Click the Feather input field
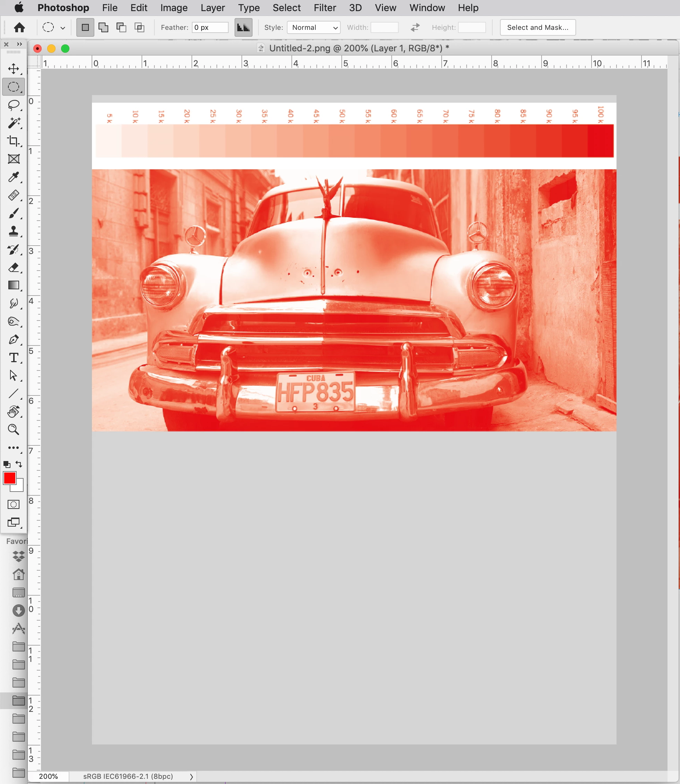The height and width of the screenshot is (784, 680). (210, 27)
